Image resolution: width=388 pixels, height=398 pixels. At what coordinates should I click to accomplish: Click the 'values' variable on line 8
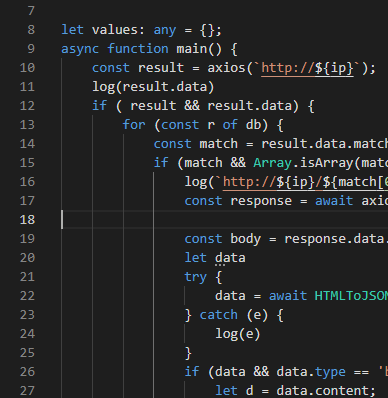(x=115, y=30)
